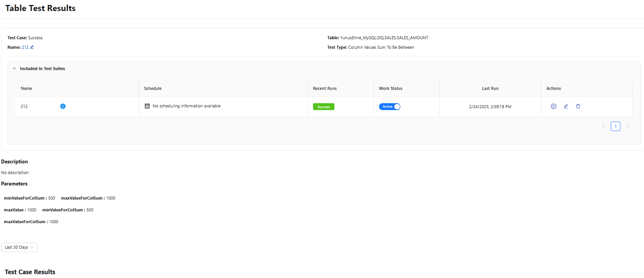Open the 212 link next to Name label
644x278 pixels.
point(25,47)
